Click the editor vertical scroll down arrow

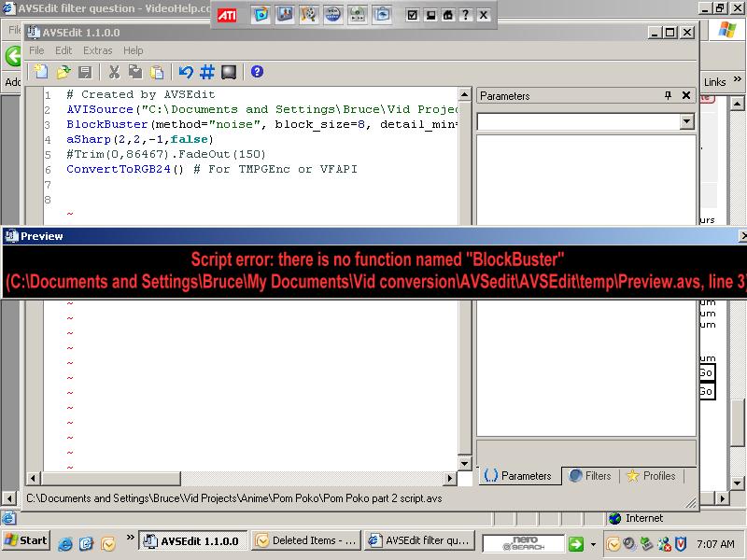(x=464, y=463)
